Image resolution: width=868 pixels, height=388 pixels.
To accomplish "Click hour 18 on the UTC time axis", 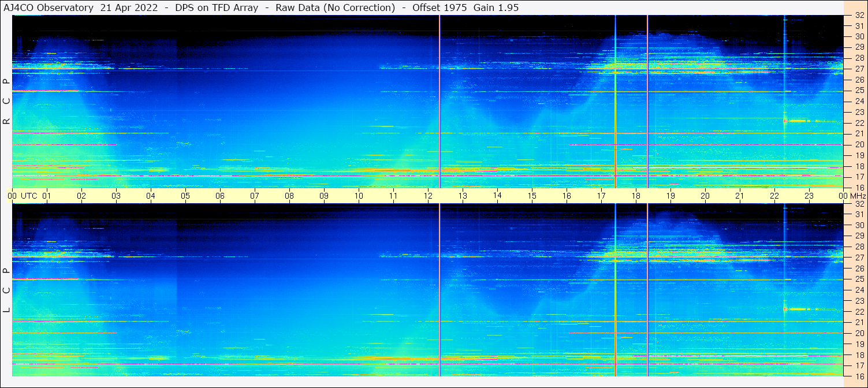I will (636, 196).
